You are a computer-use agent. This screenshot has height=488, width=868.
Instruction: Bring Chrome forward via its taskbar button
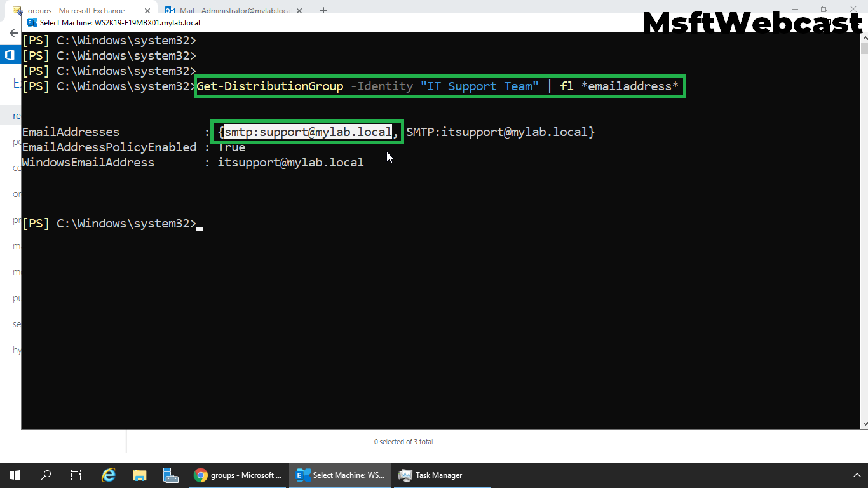pyautogui.click(x=238, y=475)
